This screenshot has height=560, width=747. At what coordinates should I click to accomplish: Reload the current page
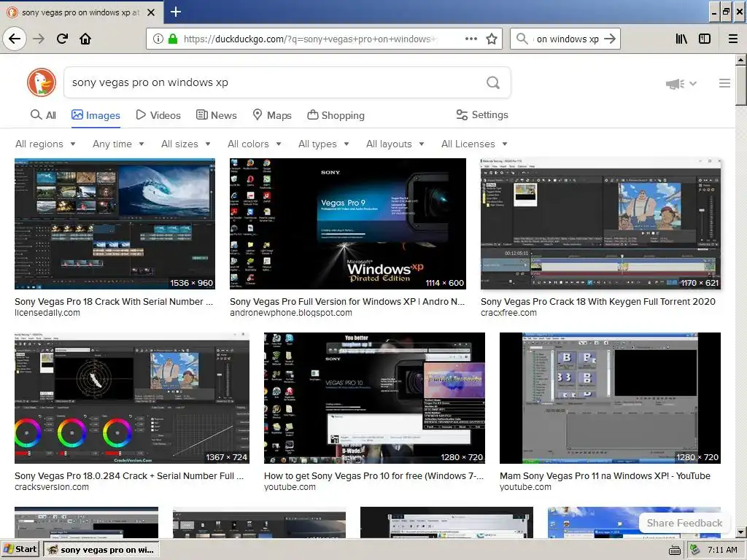[x=63, y=39]
